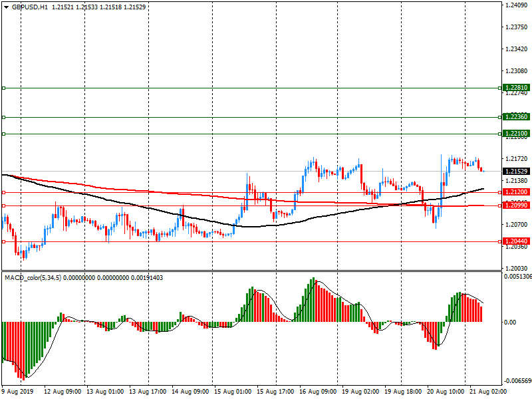Click the 1.21720 price scale value
The image size is (532, 399).
(x=517, y=159)
